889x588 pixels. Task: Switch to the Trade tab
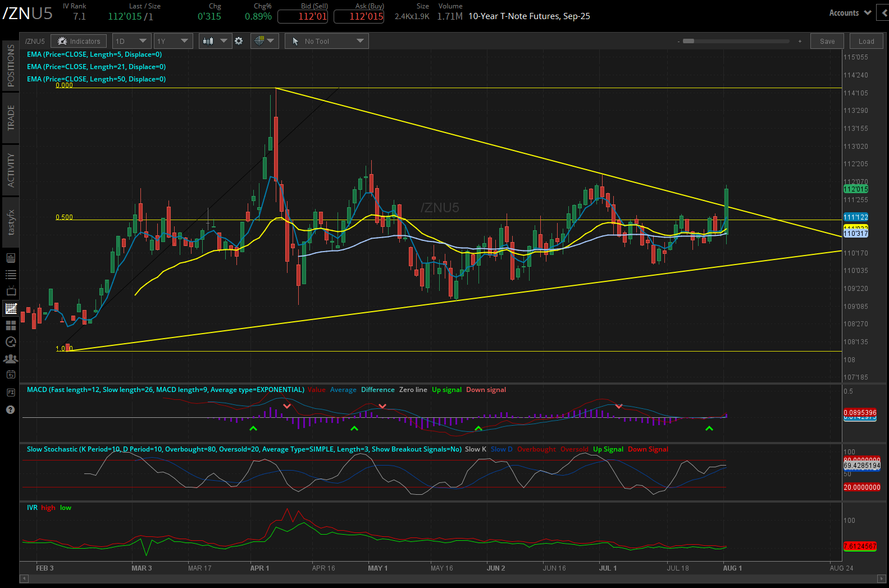click(x=11, y=118)
